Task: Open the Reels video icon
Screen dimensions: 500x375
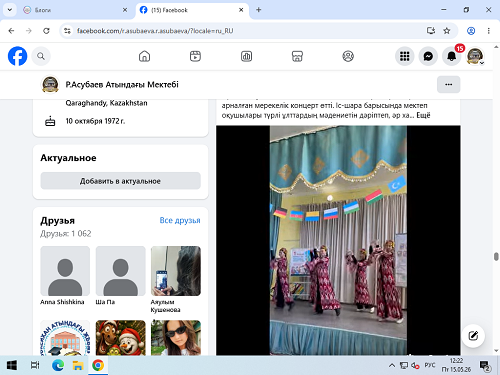Action: [195, 56]
